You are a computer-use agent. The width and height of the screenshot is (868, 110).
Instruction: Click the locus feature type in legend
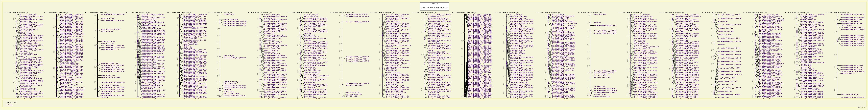click(x=10, y=105)
